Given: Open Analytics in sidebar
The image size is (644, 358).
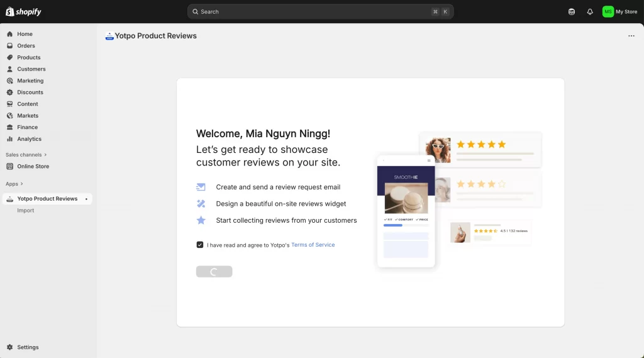Looking at the screenshot, I should pyautogui.click(x=29, y=139).
